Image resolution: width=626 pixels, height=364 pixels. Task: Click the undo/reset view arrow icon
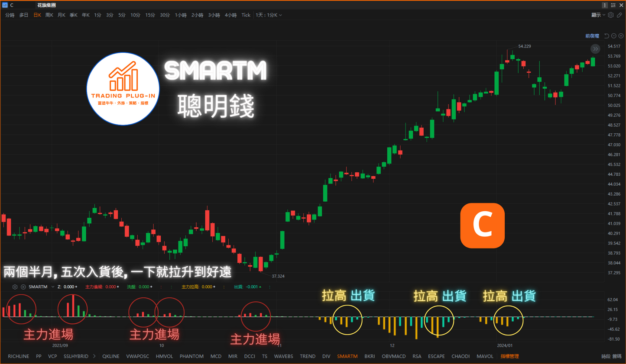click(x=607, y=36)
